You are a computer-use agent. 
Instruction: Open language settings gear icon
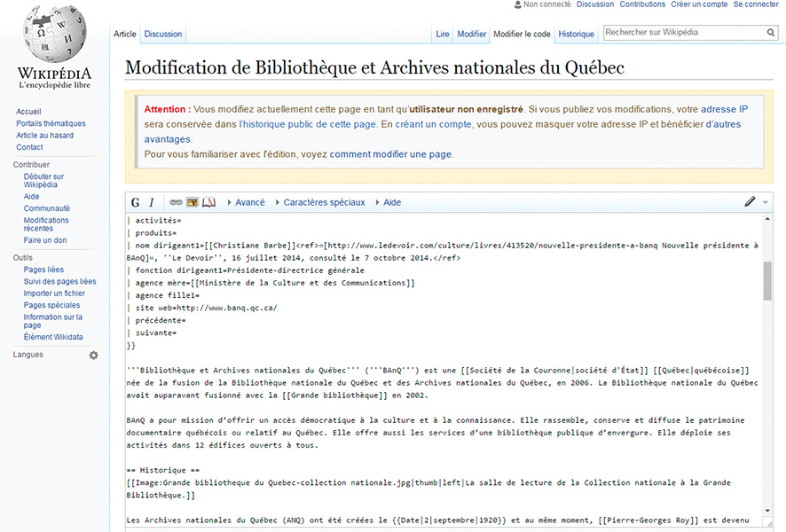click(x=94, y=356)
